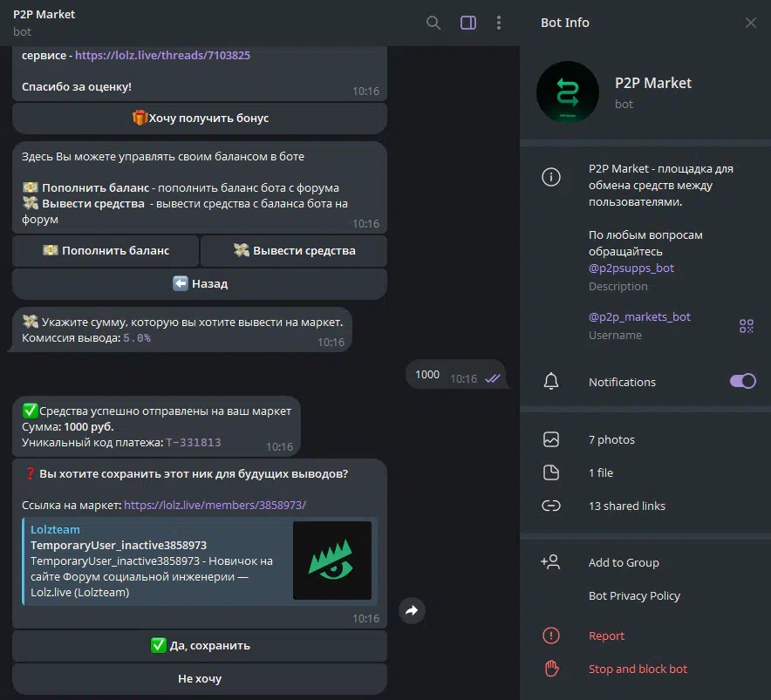Image resolution: width=771 pixels, height=700 pixels.
Task: Copy payment code T-331813
Action: click(194, 443)
